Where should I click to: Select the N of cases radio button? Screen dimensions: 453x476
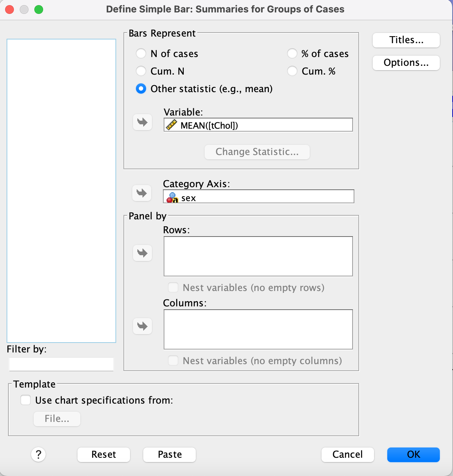click(141, 54)
